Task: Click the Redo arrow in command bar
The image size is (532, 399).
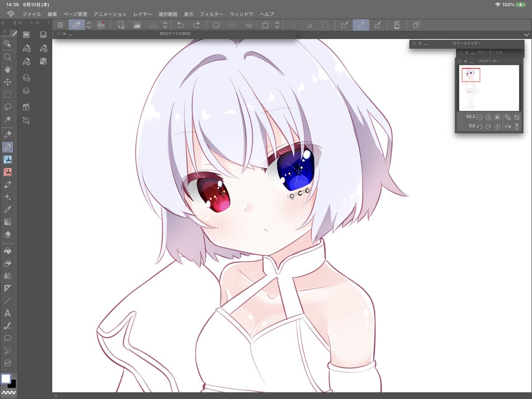Action: [196, 25]
